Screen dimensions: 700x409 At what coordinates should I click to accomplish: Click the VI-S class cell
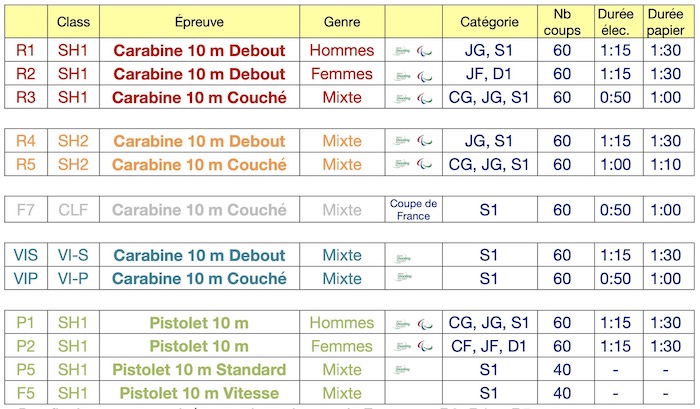[73, 255]
